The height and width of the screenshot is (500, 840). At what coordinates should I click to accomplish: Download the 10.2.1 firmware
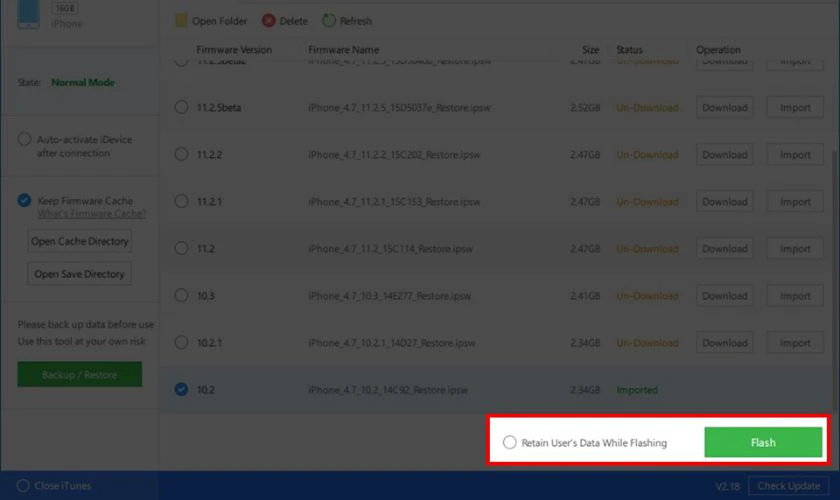tap(724, 343)
